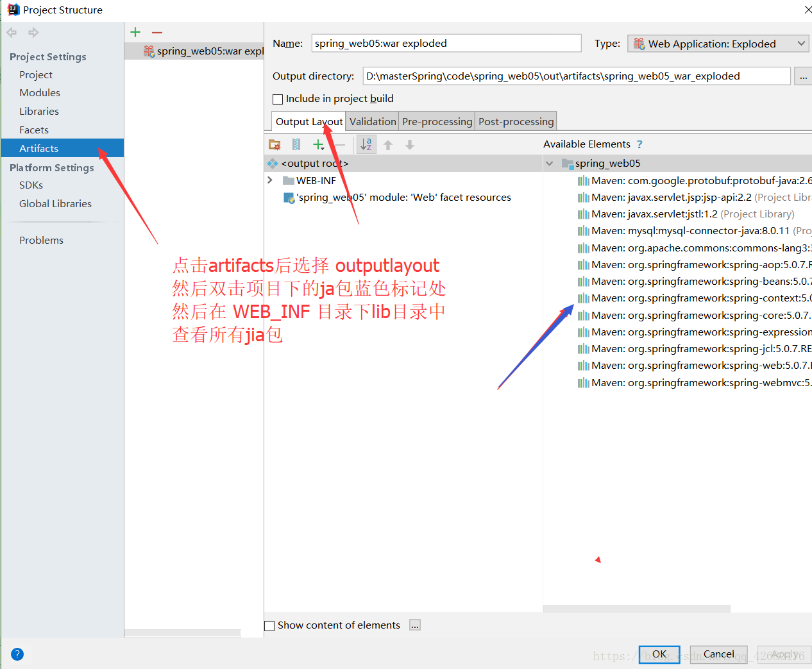Select Maven spring-core library
Screen dimensions: 812x669
[x=694, y=316]
